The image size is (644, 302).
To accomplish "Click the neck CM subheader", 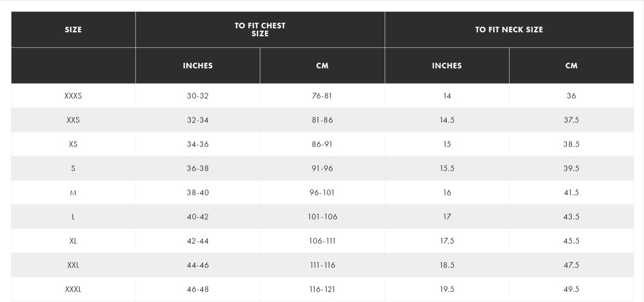I will [x=571, y=66].
